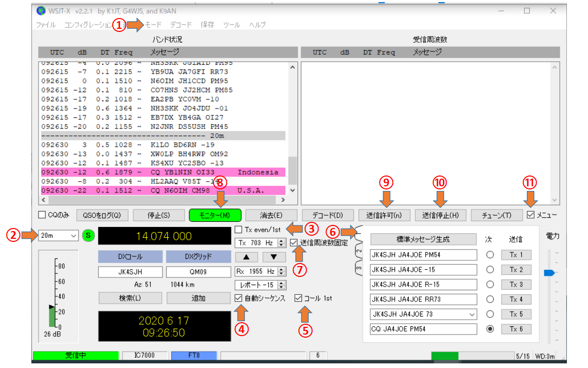Click the up arrow frequency shift button
588x368 pixels.
246,257
